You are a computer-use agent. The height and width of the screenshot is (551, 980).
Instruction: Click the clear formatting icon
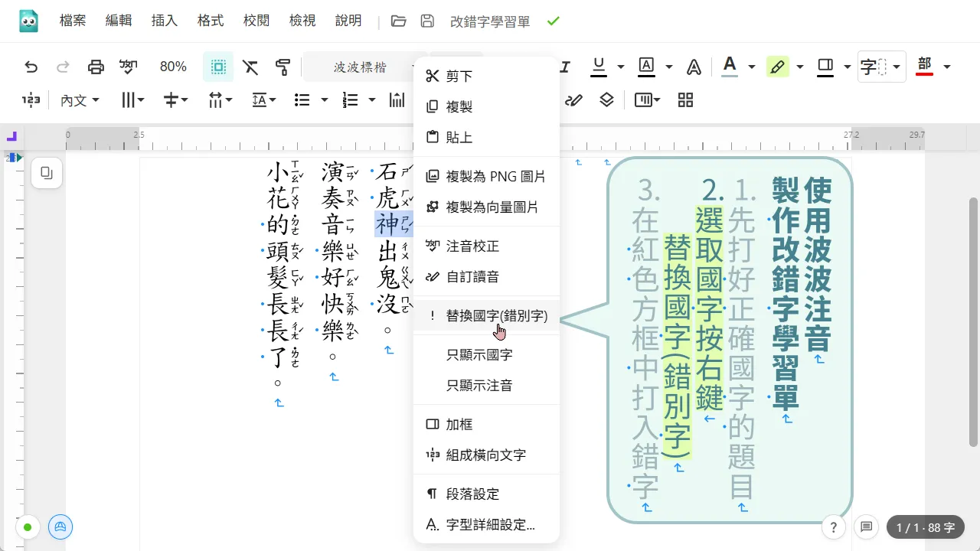[250, 67]
